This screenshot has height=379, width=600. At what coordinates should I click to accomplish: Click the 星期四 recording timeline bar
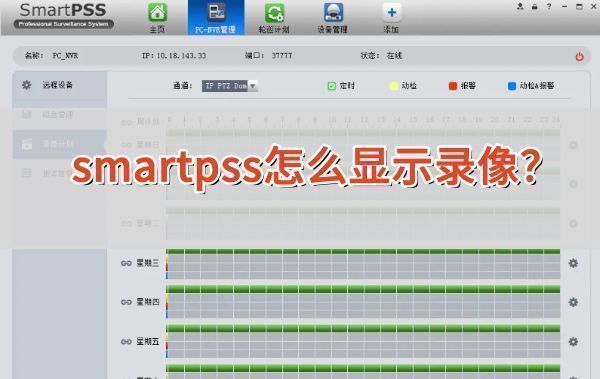[x=363, y=302]
